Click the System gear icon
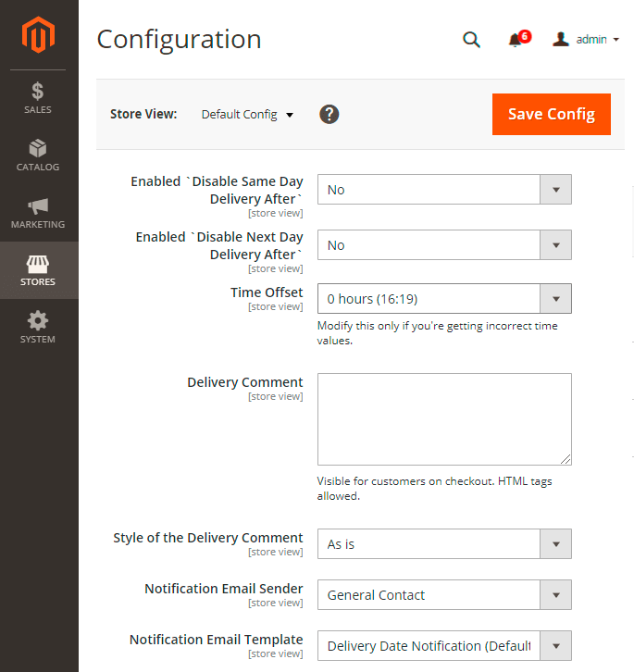The height and width of the screenshot is (672, 634). click(38, 321)
